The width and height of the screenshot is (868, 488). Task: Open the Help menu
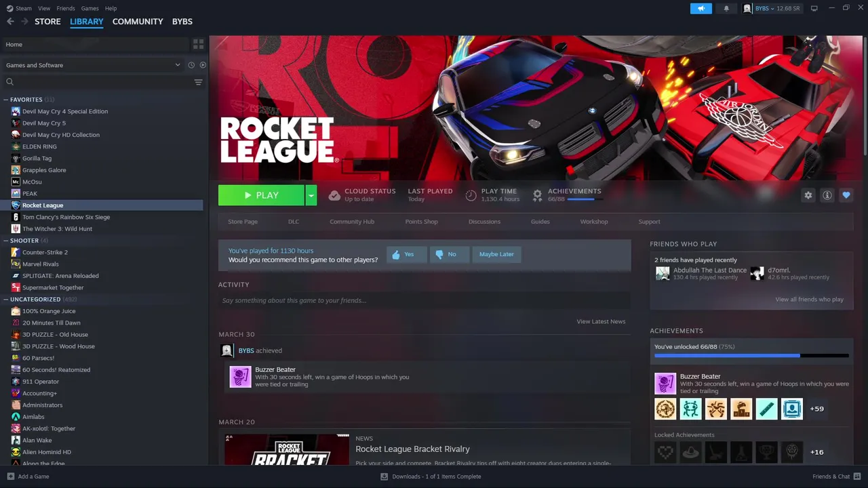[x=111, y=8]
